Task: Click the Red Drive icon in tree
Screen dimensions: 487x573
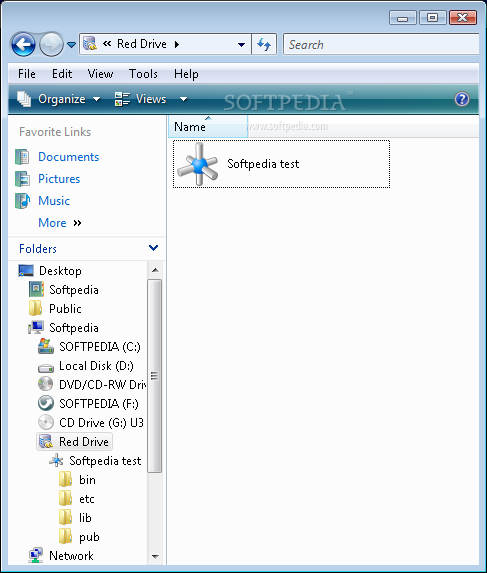Action: coord(46,441)
